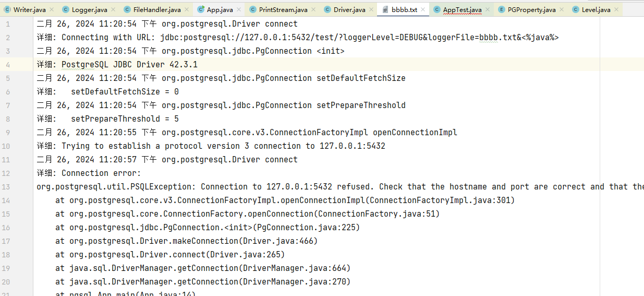644x296 pixels.
Task: Close the PGProperty.java tab
Action: pos(562,9)
